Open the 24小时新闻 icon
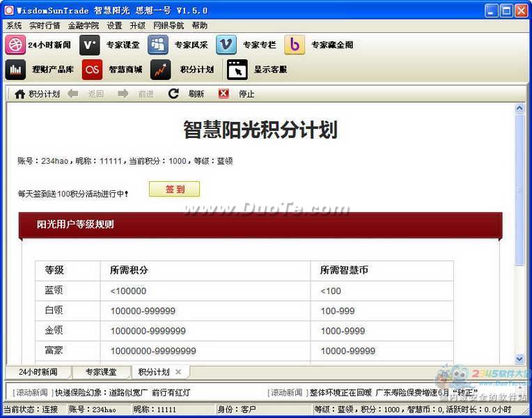This screenshot has width=532, height=418. click(x=15, y=45)
